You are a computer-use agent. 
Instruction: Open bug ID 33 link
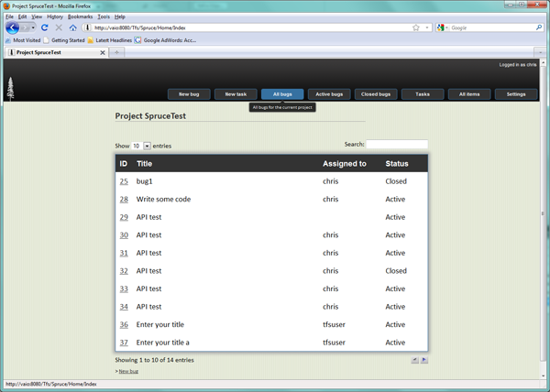[124, 289]
